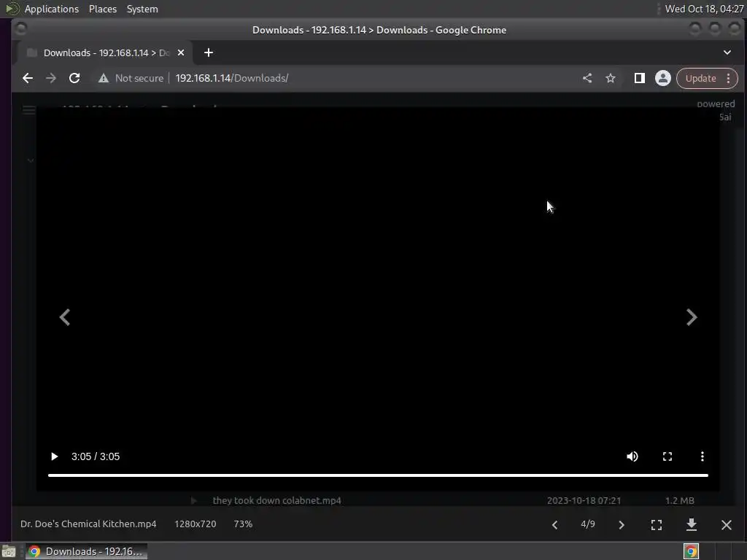
Task: Show previous item in the bottom preview bar
Action: pos(554,525)
